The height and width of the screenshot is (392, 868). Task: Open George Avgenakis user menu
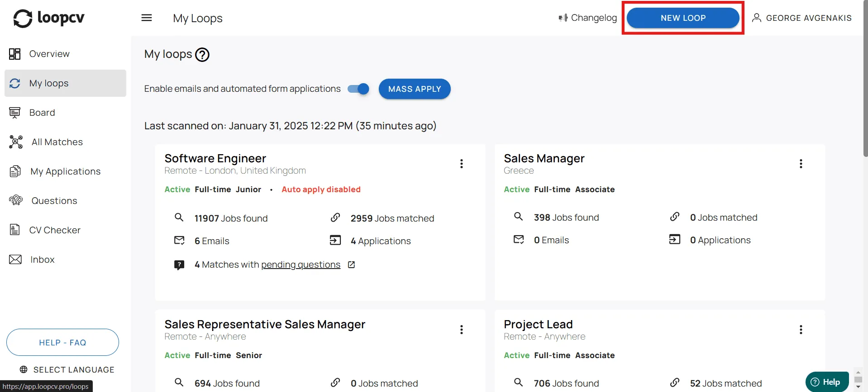[802, 18]
